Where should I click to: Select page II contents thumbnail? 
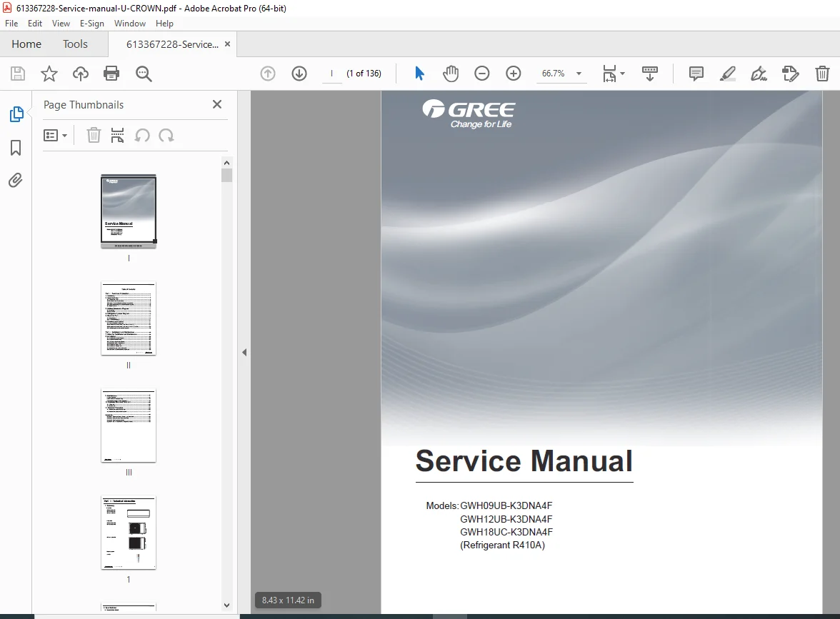pyautogui.click(x=129, y=318)
